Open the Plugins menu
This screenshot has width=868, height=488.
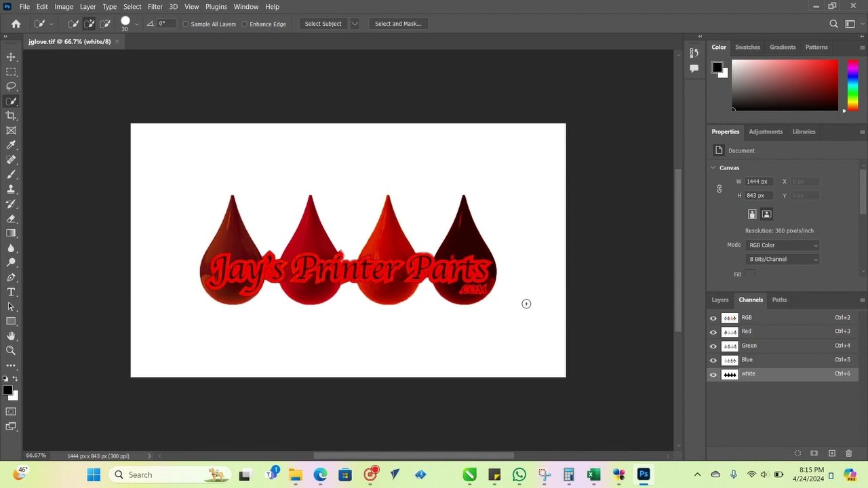coord(216,7)
